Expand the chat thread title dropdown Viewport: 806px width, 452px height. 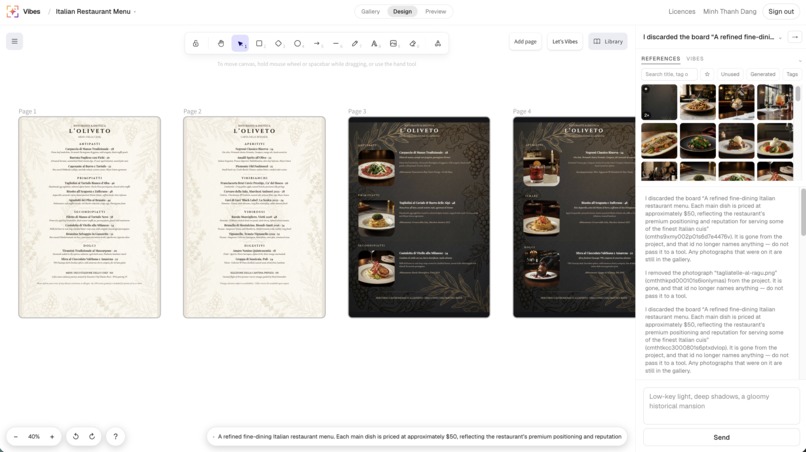click(x=780, y=38)
